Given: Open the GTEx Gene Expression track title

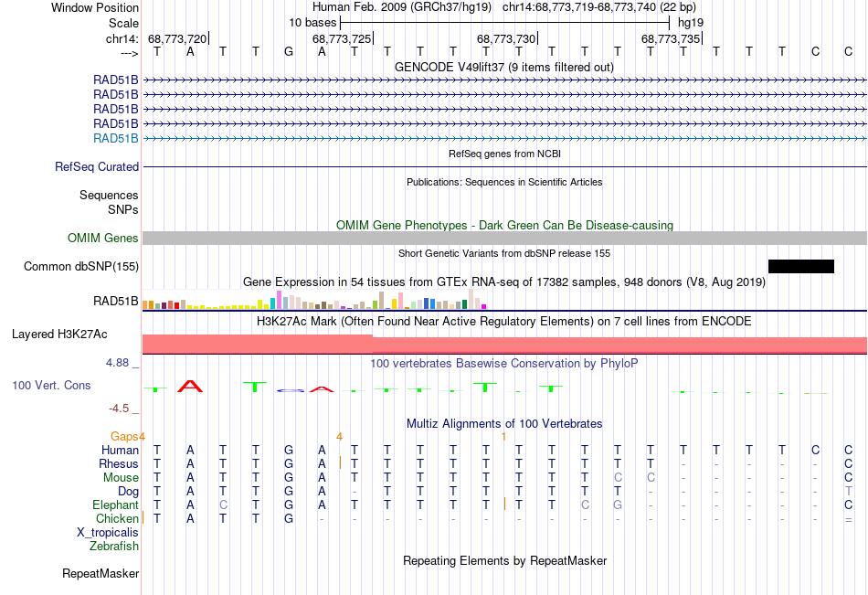Looking at the screenshot, I should pyautogui.click(x=504, y=282).
